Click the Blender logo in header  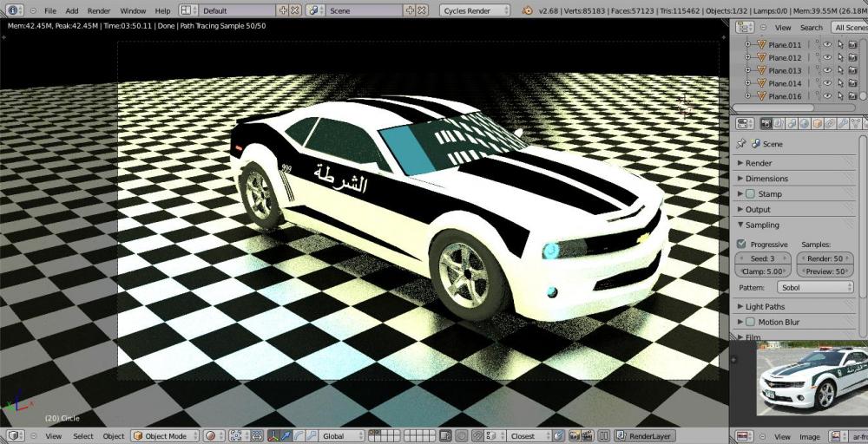[x=528, y=10]
